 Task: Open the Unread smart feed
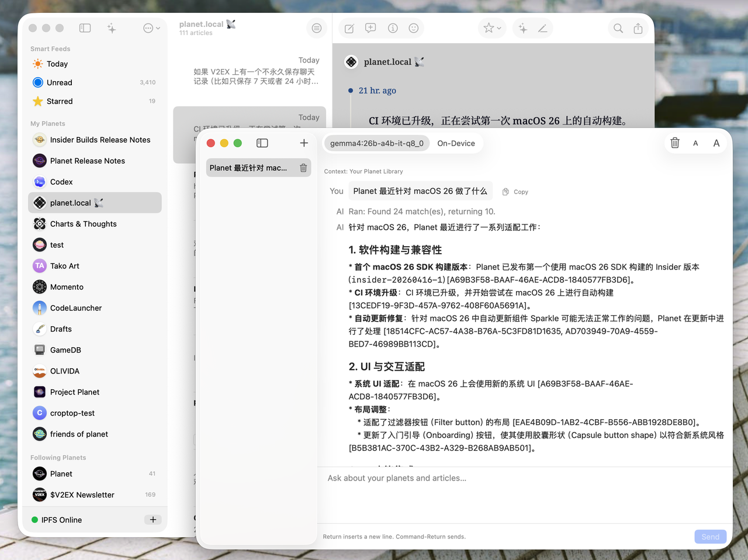(x=60, y=82)
